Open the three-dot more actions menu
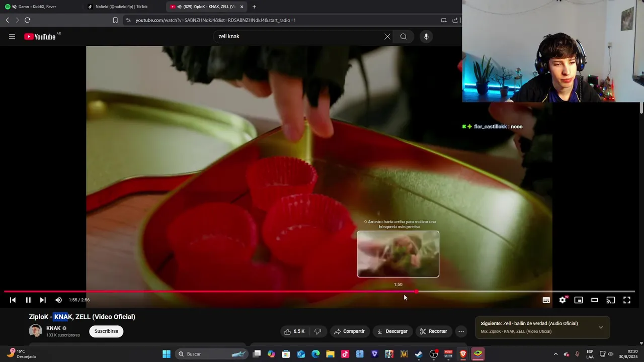 pos(461,331)
